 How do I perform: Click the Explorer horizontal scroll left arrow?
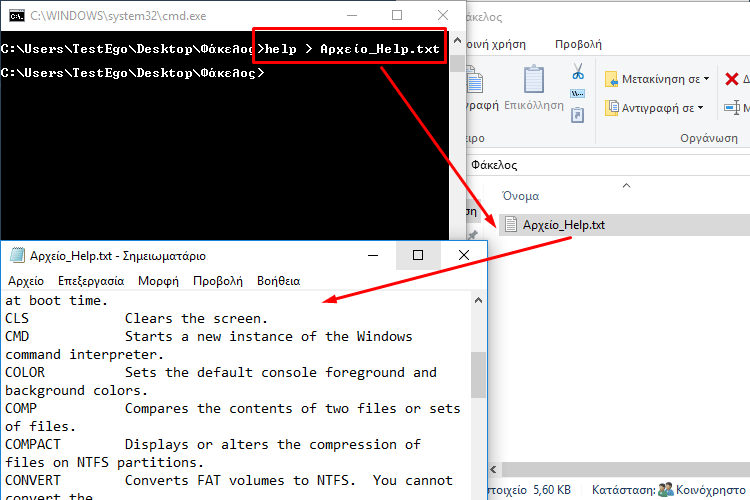point(493,469)
